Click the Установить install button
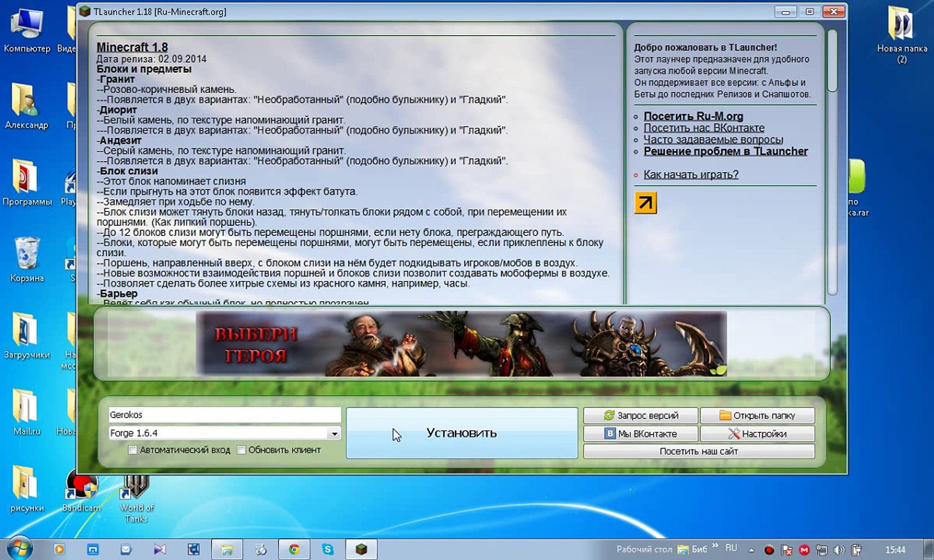Screen dimensions: 934x560 pyautogui.click(x=462, y=433)
